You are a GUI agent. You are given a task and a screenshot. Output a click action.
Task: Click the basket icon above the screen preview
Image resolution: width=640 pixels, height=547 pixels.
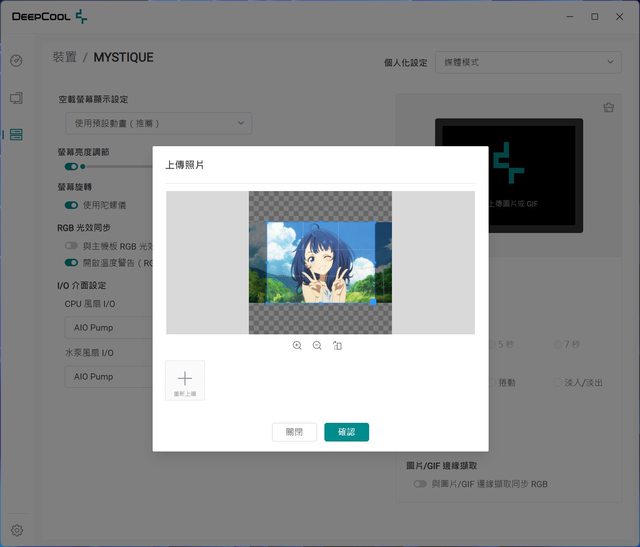tap(608, 108)
